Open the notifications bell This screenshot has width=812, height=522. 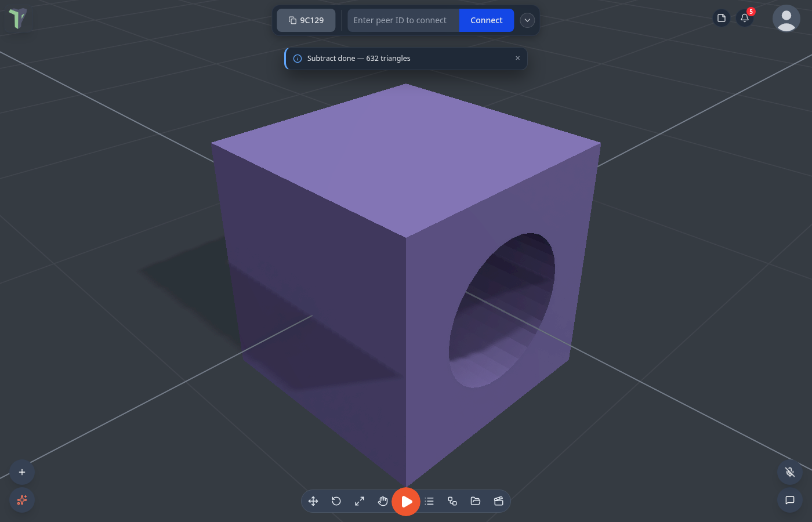745,18
